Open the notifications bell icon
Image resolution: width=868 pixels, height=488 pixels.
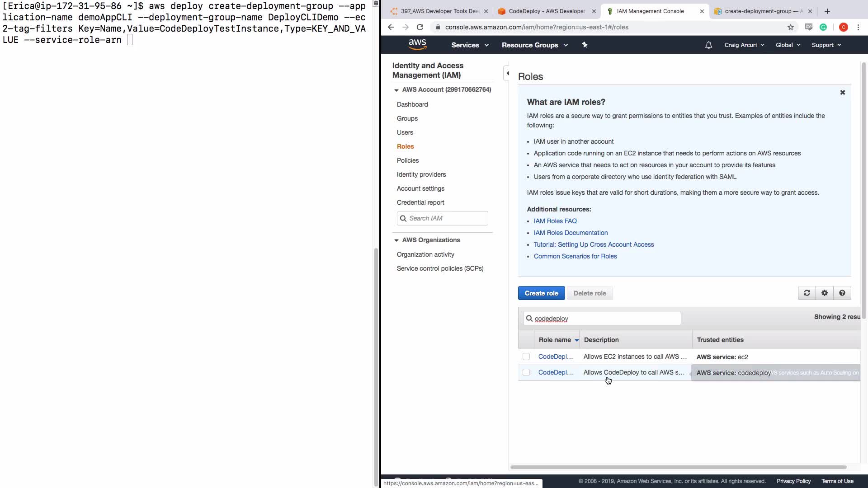(708, 45)
